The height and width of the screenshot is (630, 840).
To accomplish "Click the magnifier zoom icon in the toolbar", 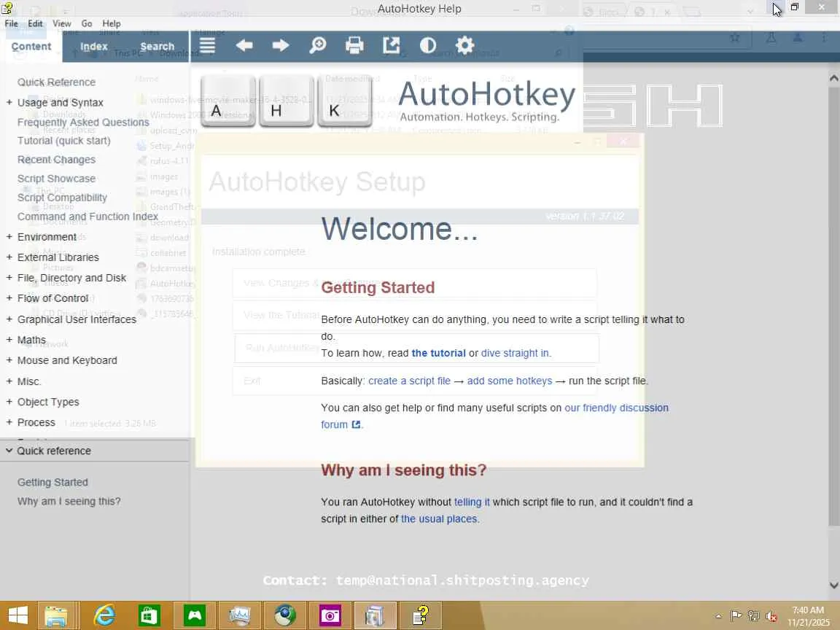I will click(318, 45).
